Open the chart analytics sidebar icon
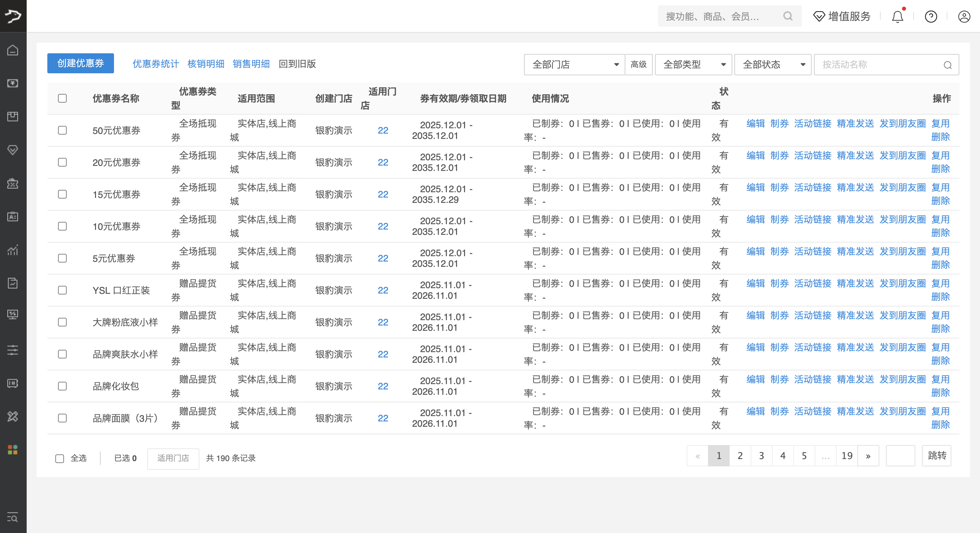Image resolution: width=980 pixels, height=533 pixels. tap(13, 250)
